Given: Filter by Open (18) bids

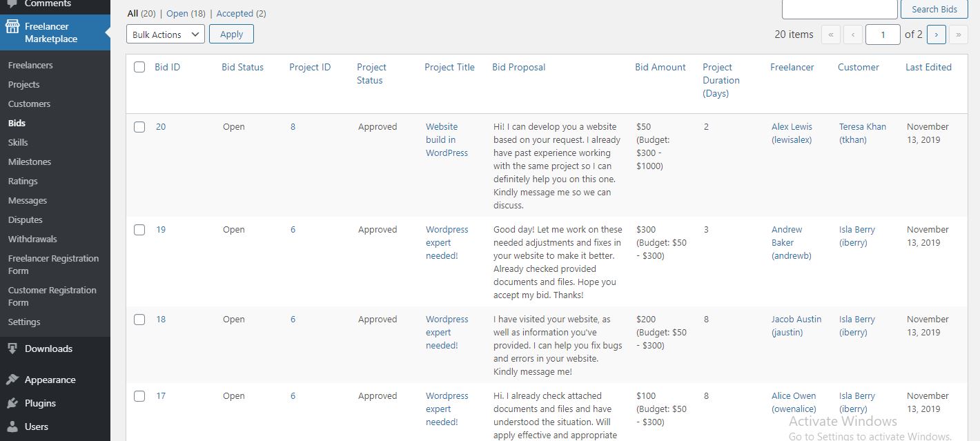Looking at the screenshot, I should click(x=186, y=13).
